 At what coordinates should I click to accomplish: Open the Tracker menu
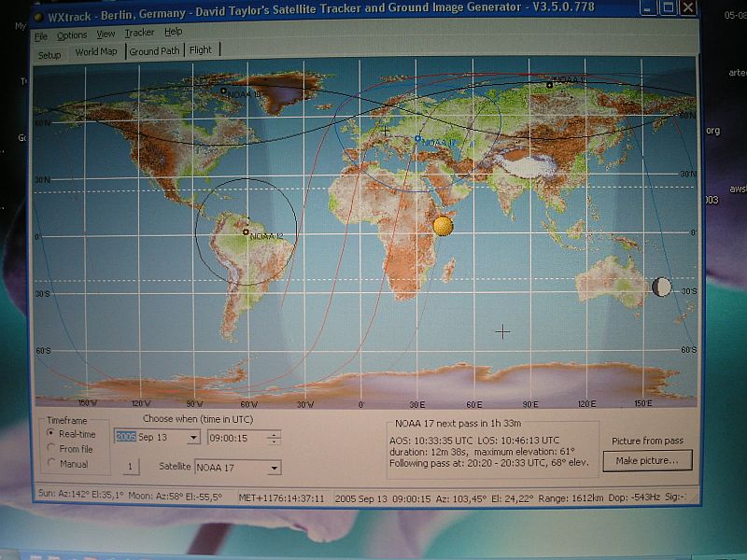click(139, 33)
